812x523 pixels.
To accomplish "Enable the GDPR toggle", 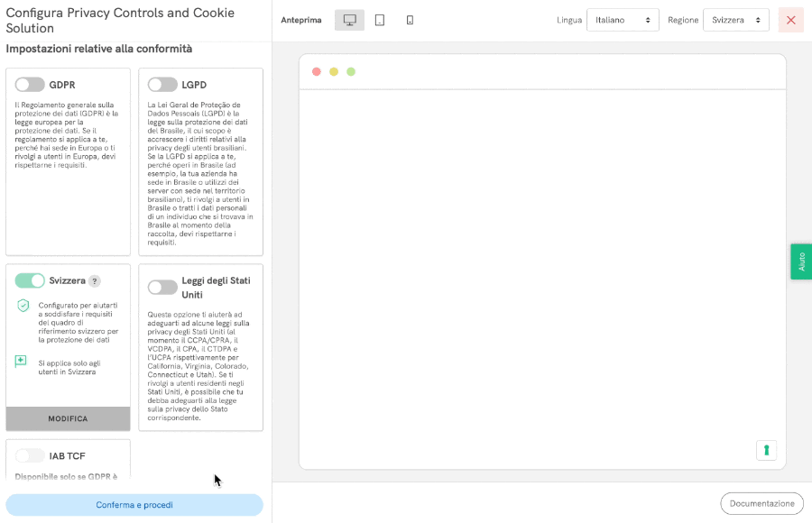I will (x=30, y=85).
